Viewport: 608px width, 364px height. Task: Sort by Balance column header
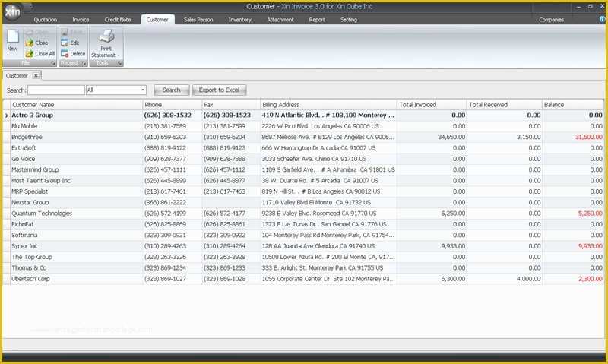click(573, 105)
